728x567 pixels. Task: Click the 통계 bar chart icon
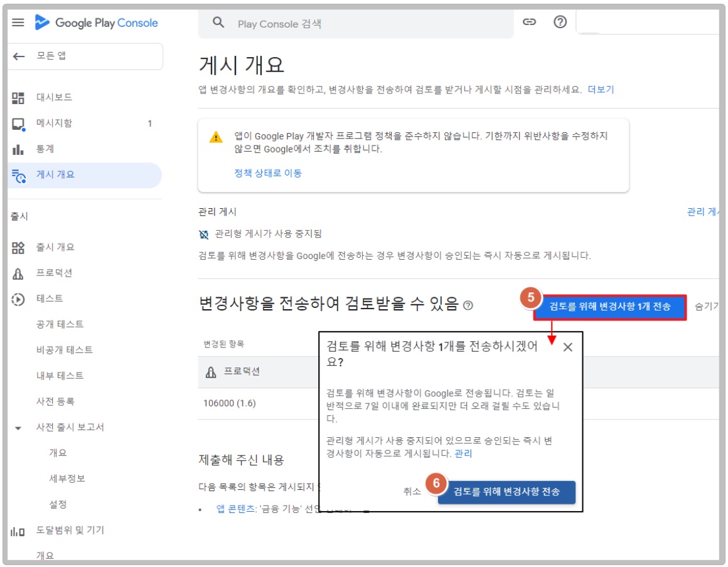pos(18,149)
